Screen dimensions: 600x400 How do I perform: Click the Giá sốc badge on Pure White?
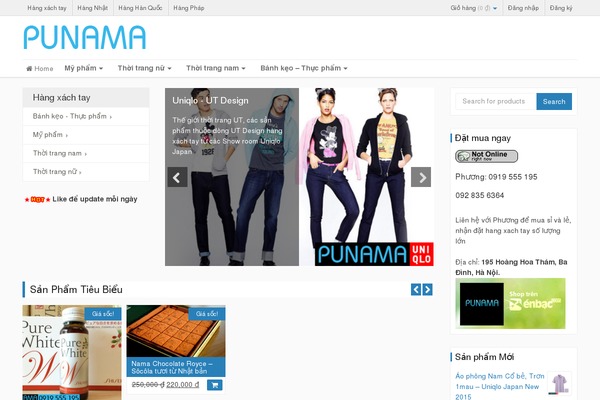103,314
